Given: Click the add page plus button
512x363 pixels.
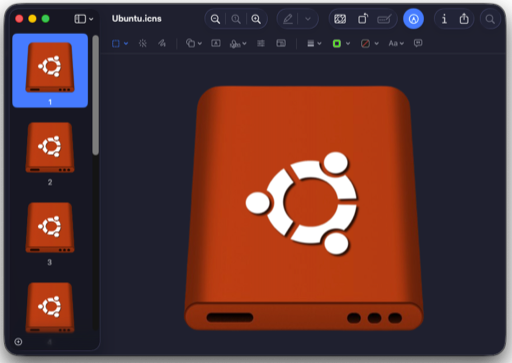Looking at the screenshot, I should coord(18,342).
